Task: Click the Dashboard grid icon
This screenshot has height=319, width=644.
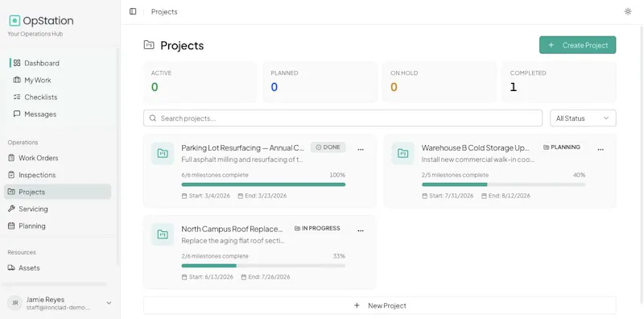Action: [17, 63]
